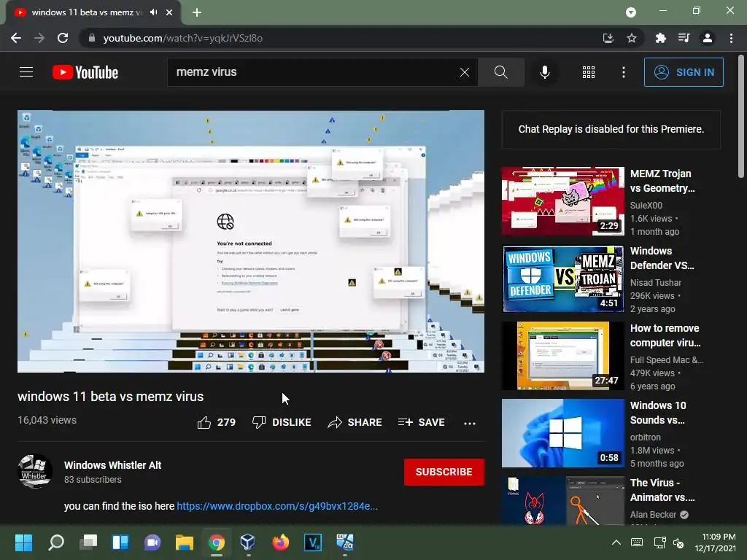Close the windows 11 beta tab
The image size is (747, 560).
pyautogui.click(x=169, y=12)
